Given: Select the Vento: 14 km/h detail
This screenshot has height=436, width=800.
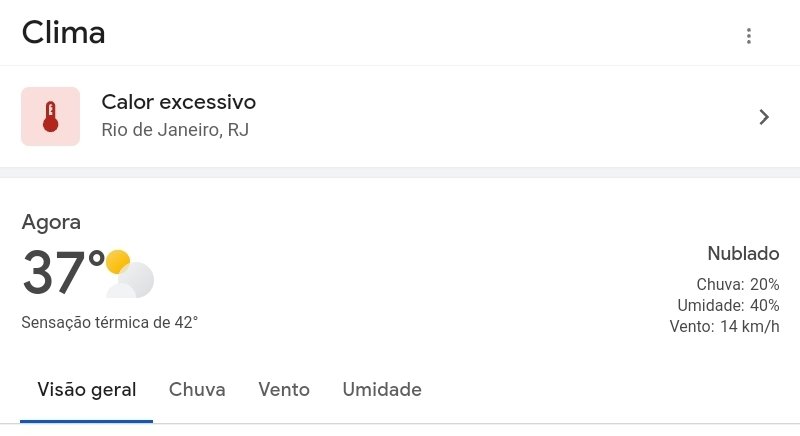Looking at the screenshot, I should [x=724, y=326].
